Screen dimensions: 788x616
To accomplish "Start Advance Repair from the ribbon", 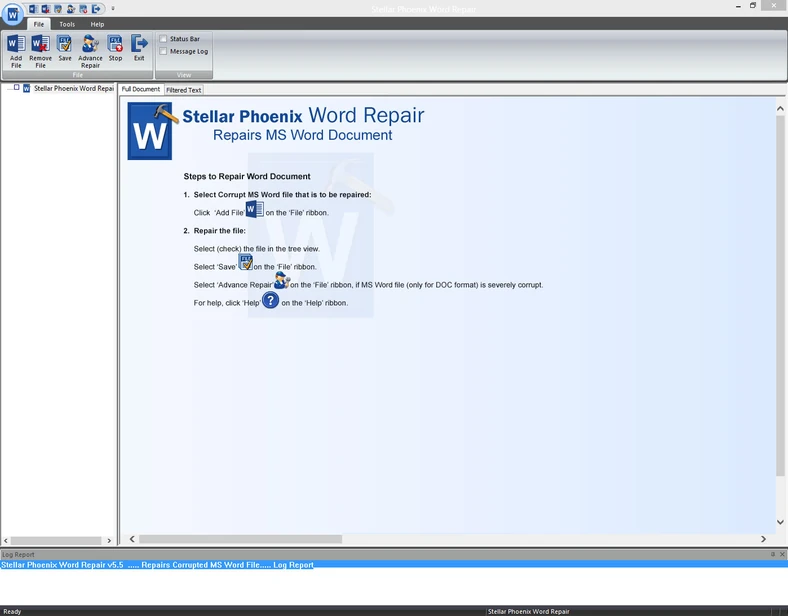I will click(x=90, y=51).
